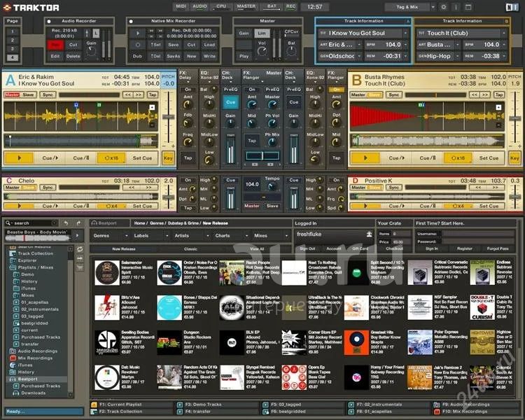The image size is (525, 420).
Task: Switch to the View All tab
Action: pyautogui.click(x=257, y=249)
